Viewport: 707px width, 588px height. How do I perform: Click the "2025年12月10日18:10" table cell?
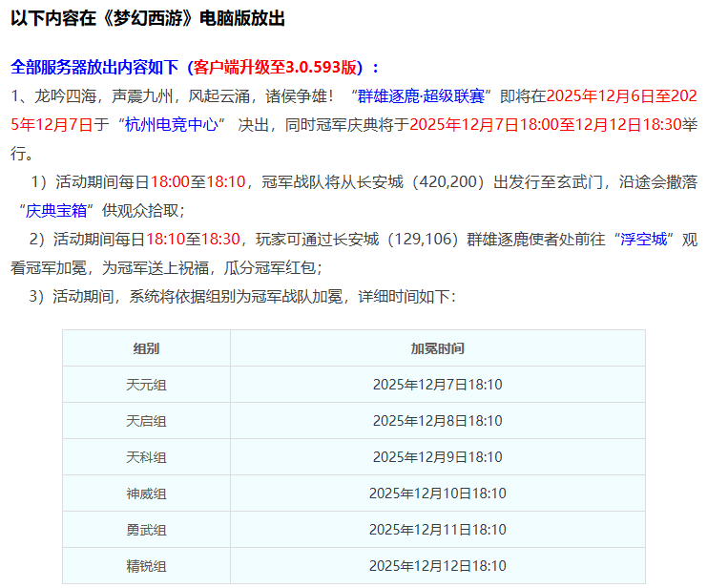click(437, 493)
